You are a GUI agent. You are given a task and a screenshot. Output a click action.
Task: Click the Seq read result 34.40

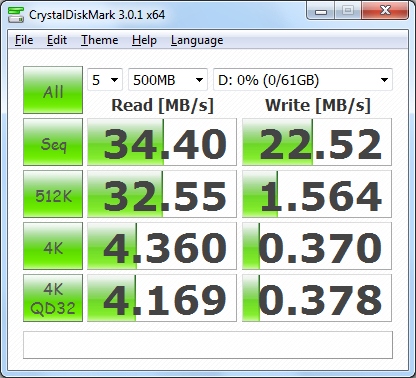point(162,142)
